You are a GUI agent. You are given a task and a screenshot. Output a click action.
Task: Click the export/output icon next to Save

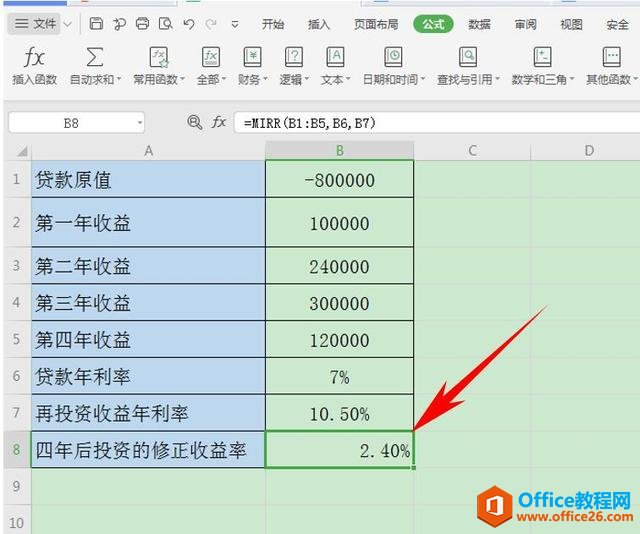point(119,24)
